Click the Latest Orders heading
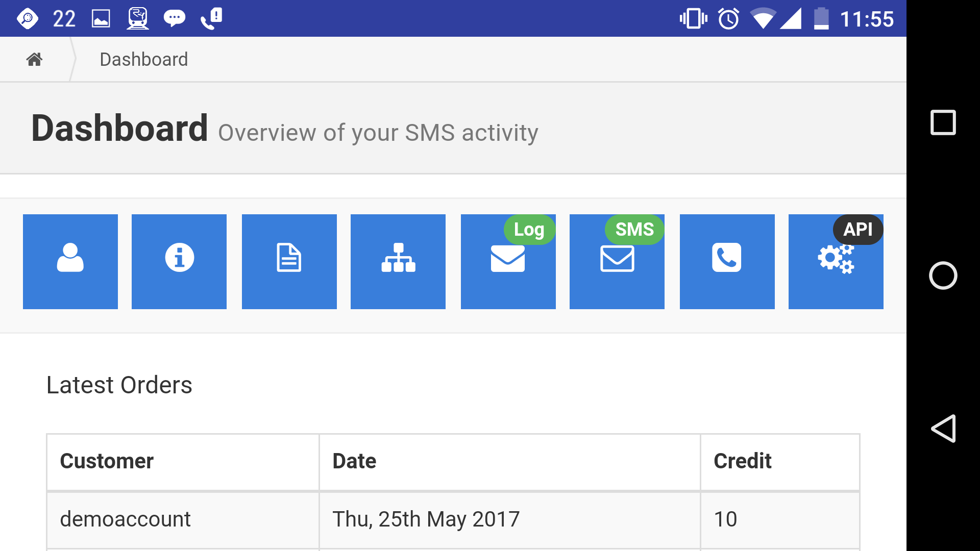Viewport: 980px width, 551px height. point(119,385)
